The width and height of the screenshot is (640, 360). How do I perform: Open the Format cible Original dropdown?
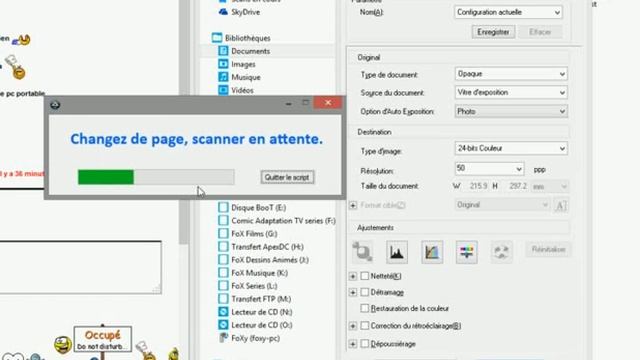(502, 205)
